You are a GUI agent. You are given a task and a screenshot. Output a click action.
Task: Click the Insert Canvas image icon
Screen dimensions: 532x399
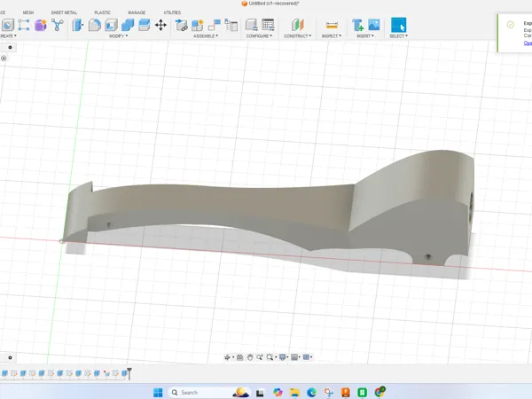(x=374, y=25)
